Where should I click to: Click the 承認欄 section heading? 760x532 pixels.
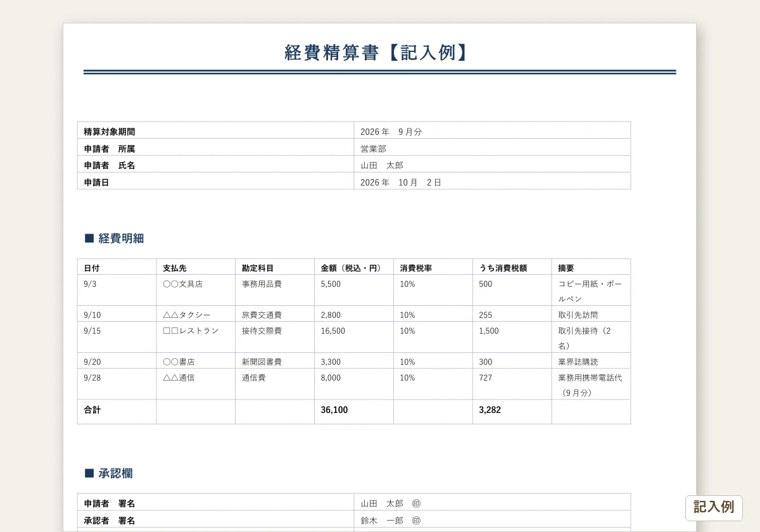pyautogui.click(x=108, y=473)
